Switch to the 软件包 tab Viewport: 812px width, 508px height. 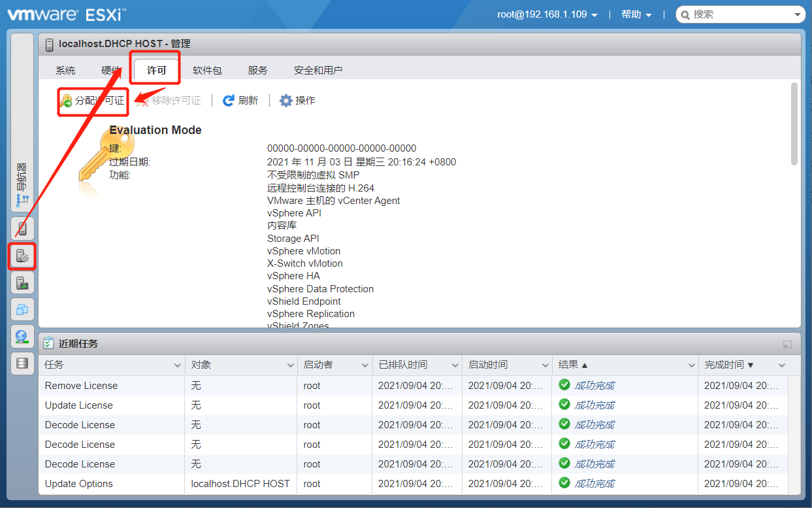click(x=207, y=70)
